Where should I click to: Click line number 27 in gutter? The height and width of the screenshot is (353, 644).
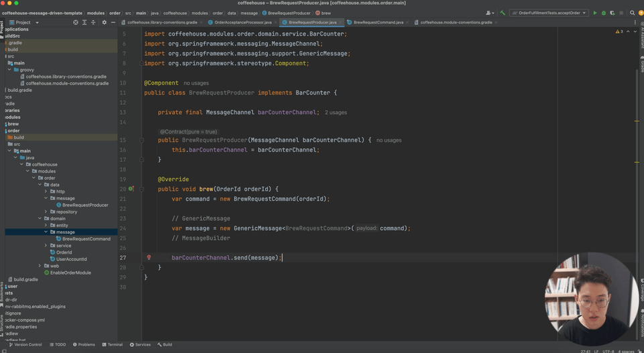(123, 258)
